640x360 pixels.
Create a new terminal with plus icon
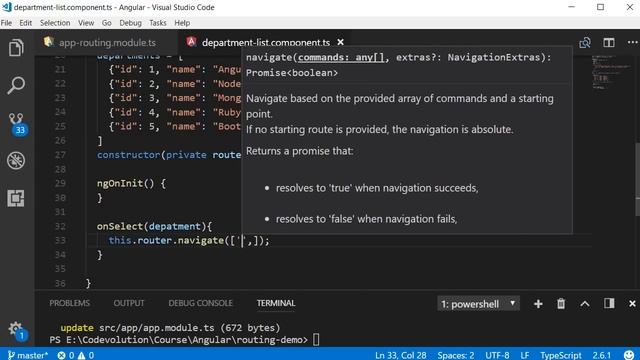pyautogui.click(x=538, y=304)
